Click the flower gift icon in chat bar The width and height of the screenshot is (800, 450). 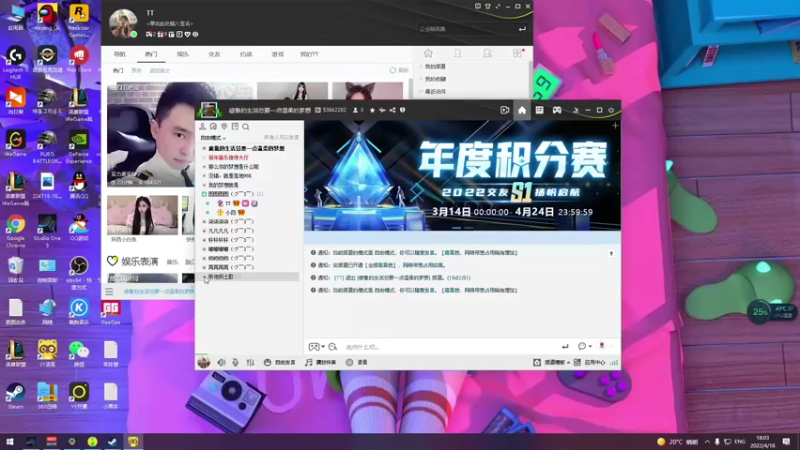tap(602, 346)
